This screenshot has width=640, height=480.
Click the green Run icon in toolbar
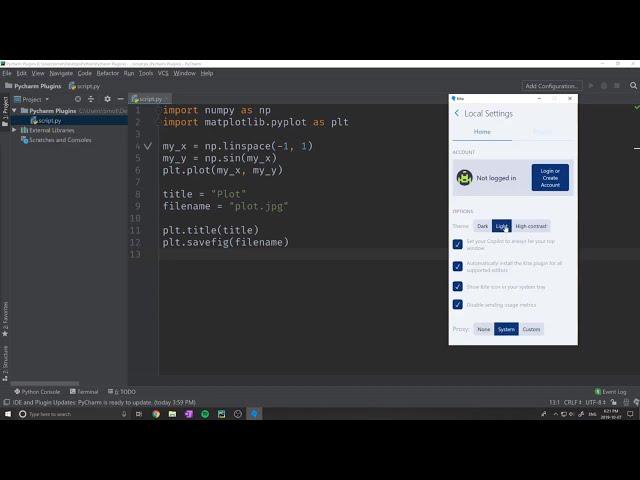(x=591, y=86)
